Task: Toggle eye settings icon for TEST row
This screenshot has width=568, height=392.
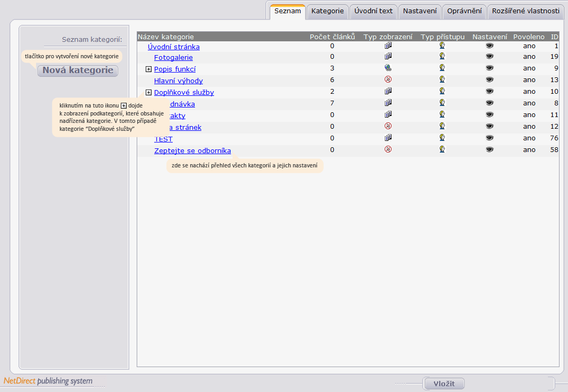Action: 490,138
